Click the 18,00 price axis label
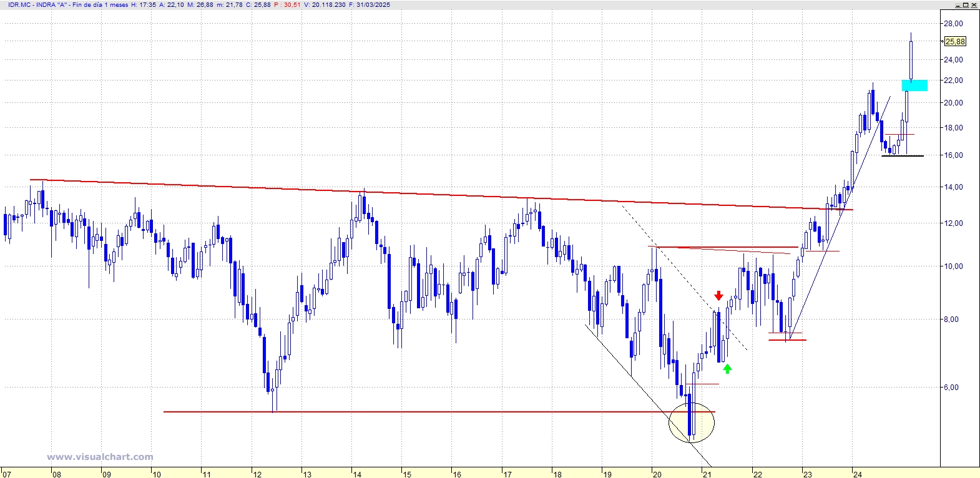980x478 pixels. click(x=953, y=128)
